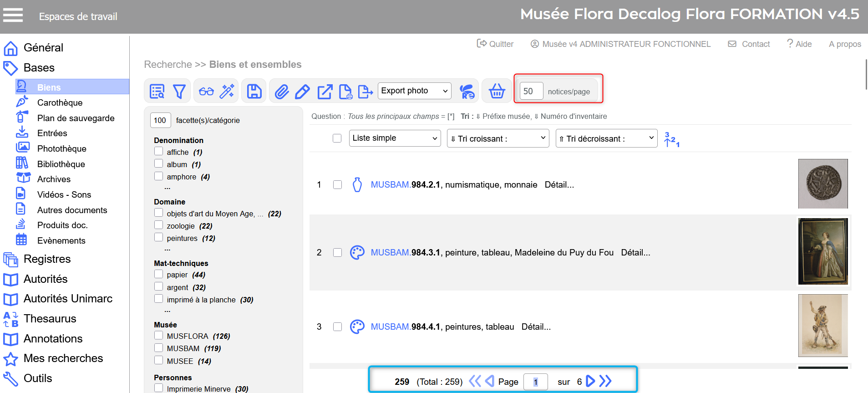Click the Quitter link
Screen dimensions: 868x393
coord(495,44)
